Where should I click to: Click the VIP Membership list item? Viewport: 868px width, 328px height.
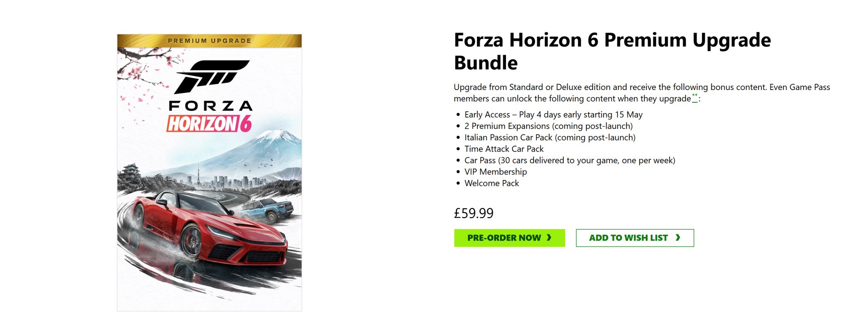(x=495, y=172)
